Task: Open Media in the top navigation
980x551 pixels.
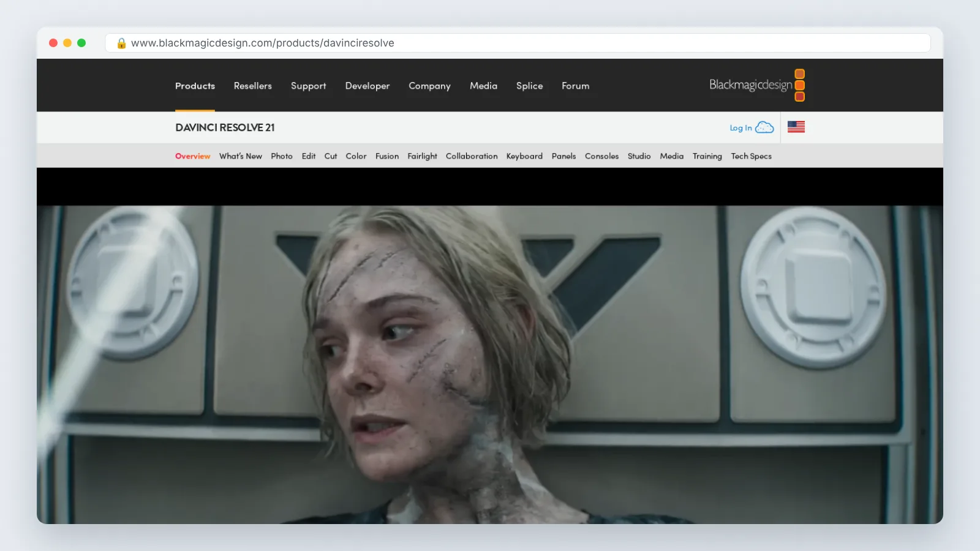Action: 483,86
